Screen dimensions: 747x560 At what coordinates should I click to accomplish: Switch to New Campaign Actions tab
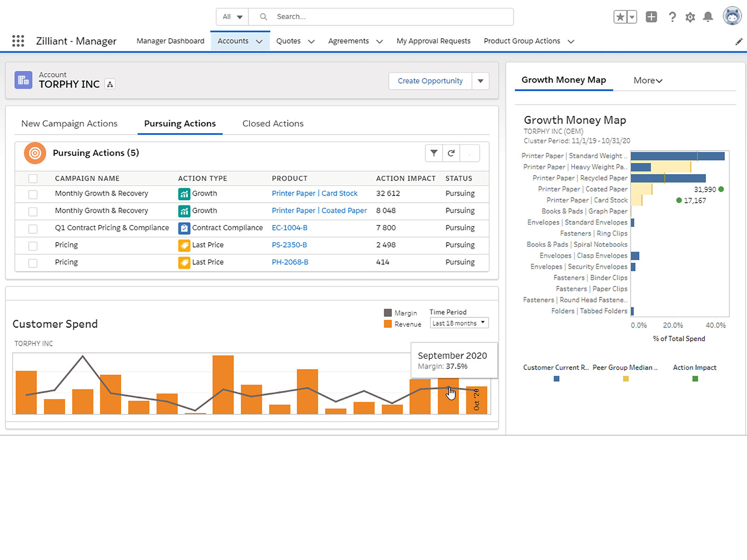[70, 124]
